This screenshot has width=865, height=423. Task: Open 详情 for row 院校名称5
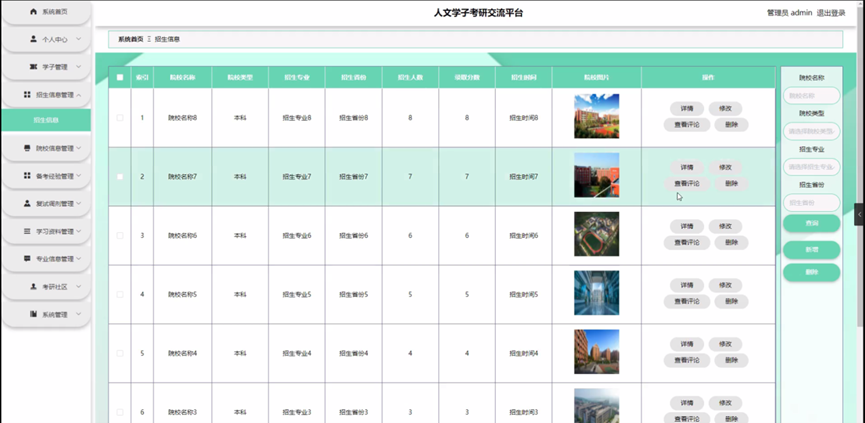click(x=687, y=285)
